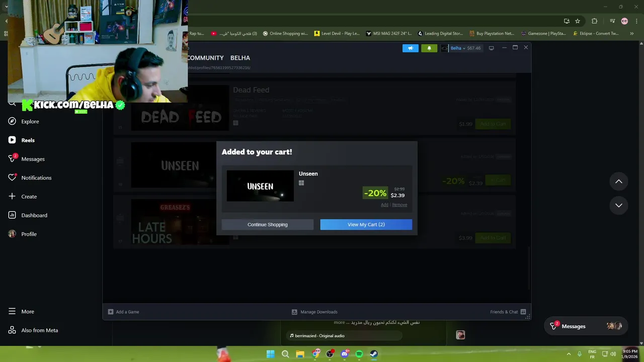Open Level Devil bookmark
Image resolution: width=644 pixels, height=362 pixels.
point(337,34)
